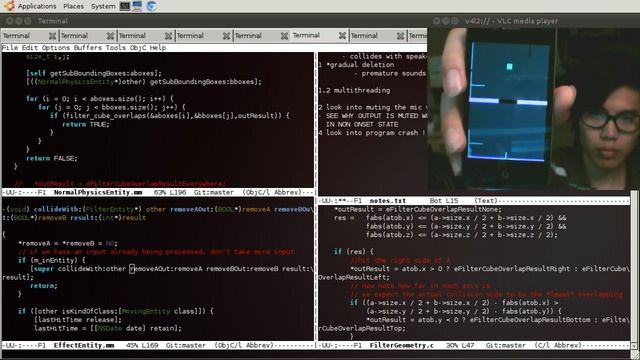Click '(C/l Abbrev)' in FilterGeometry mode line

click(x=558, y=345)
